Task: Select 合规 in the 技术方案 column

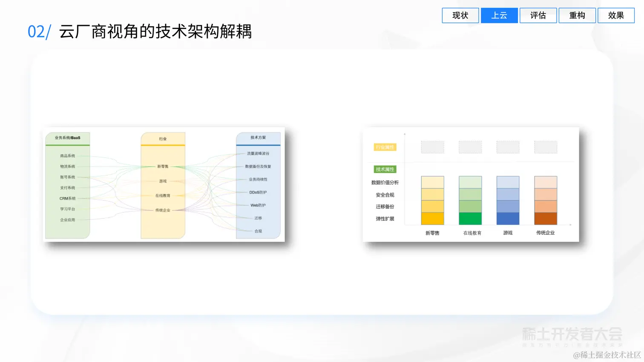Action: [258, 231]
